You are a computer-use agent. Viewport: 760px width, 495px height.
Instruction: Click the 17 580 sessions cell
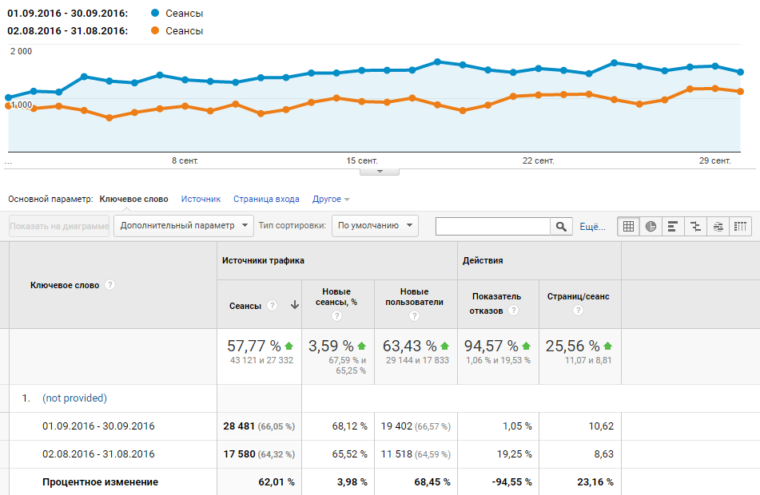[259, 454]
